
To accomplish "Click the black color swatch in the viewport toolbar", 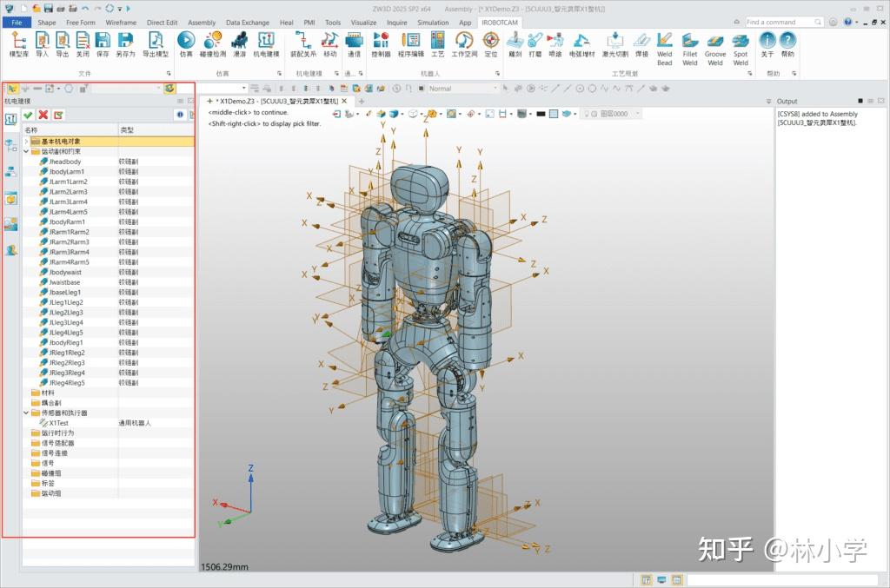I will [x=541, y=114].
